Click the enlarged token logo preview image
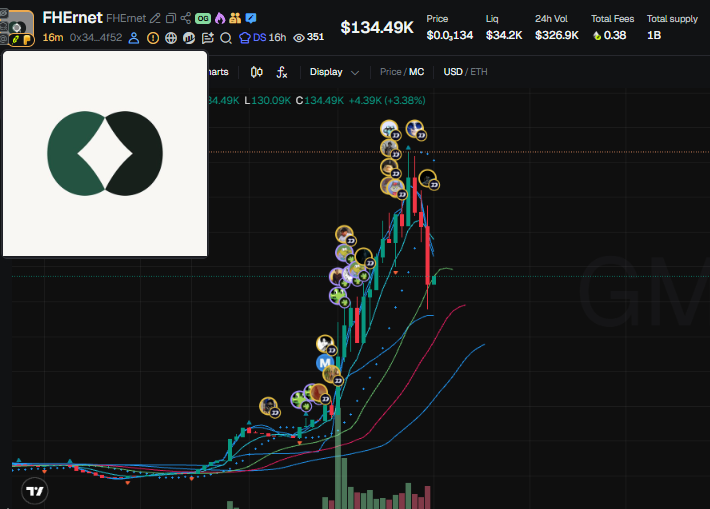This screenshot has width=710, height=509. [x=105, y=154]
